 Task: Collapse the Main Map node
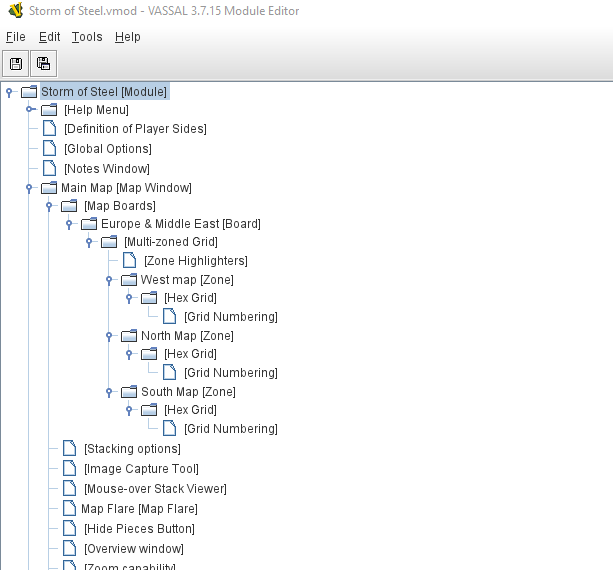point(29,188)
